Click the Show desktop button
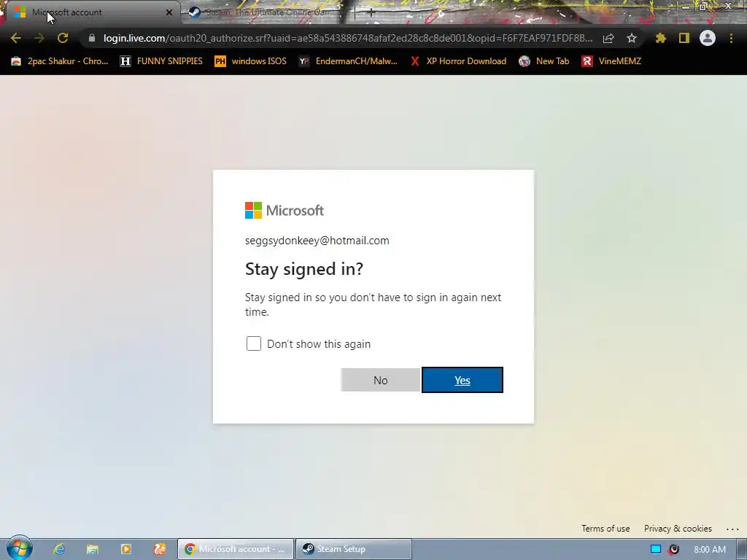747x560 pixels. (x=742, y=549)
